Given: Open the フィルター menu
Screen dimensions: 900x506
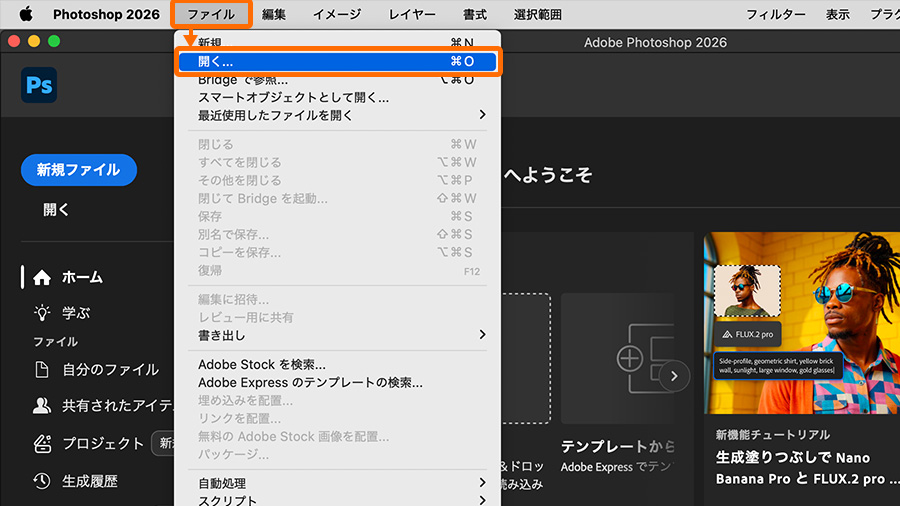Looking at the screenshot, I should (x=775, y=14).
